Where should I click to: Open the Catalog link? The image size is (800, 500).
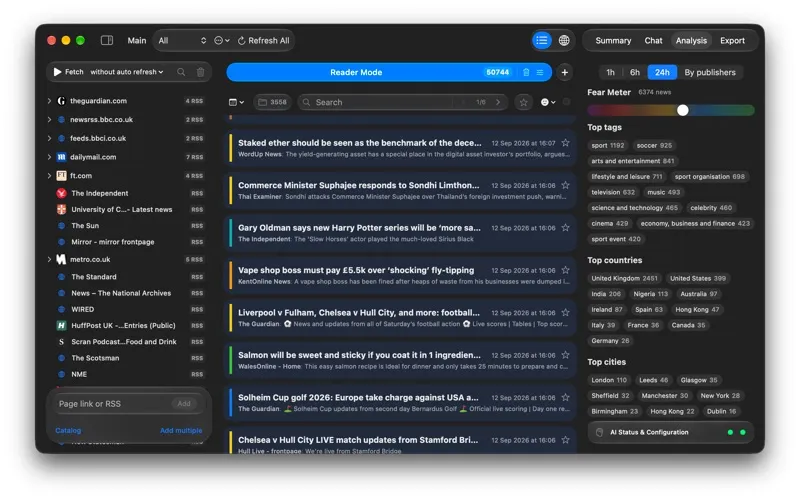coord(68,431)
